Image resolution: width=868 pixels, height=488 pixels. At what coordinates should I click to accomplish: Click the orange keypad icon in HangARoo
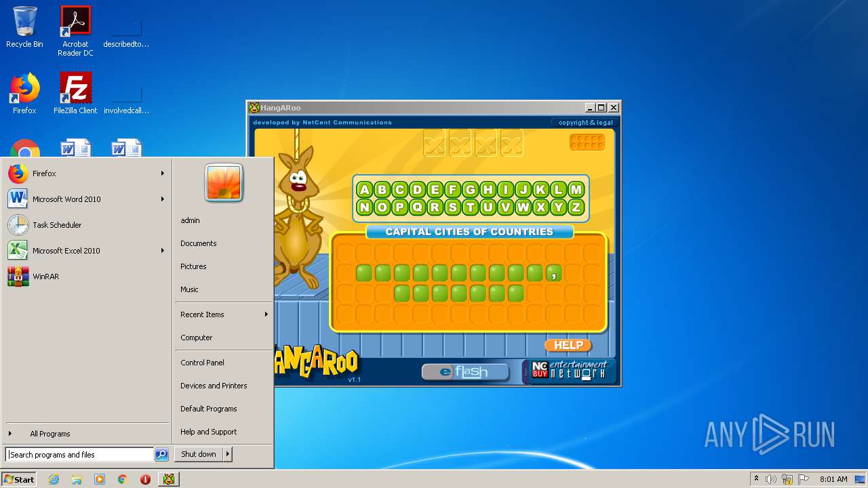pos(587,142)
